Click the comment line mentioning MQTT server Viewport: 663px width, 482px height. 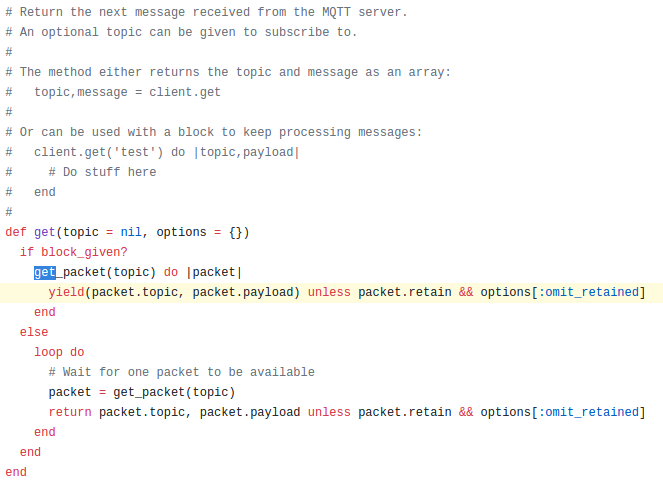(x=206, y=12)
